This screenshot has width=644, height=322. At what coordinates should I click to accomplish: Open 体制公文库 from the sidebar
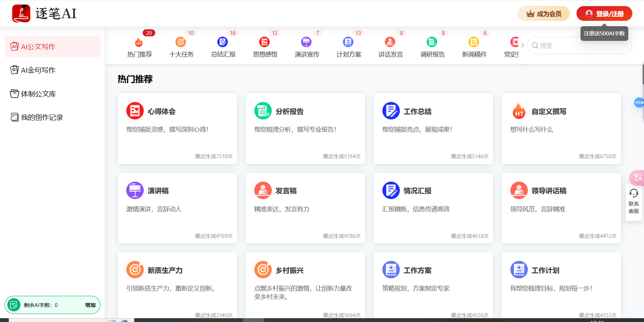[x=38, y=94]
